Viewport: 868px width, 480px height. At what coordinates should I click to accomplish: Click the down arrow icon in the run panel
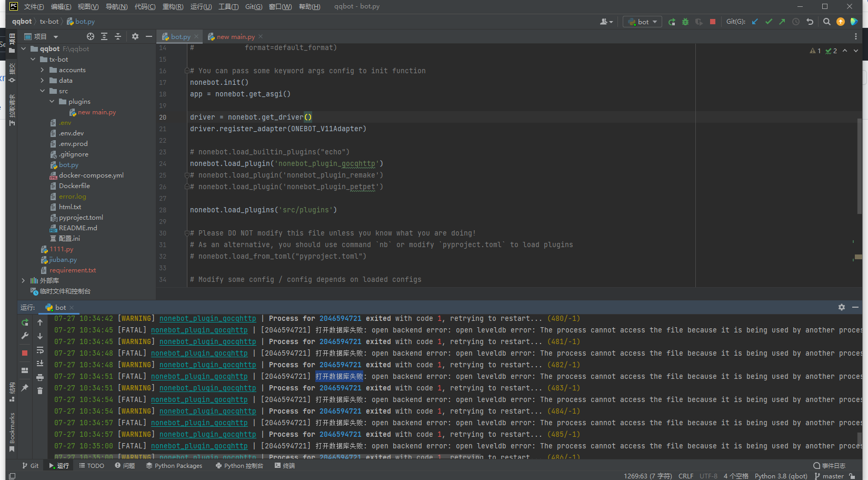click(x=40, y=336)
